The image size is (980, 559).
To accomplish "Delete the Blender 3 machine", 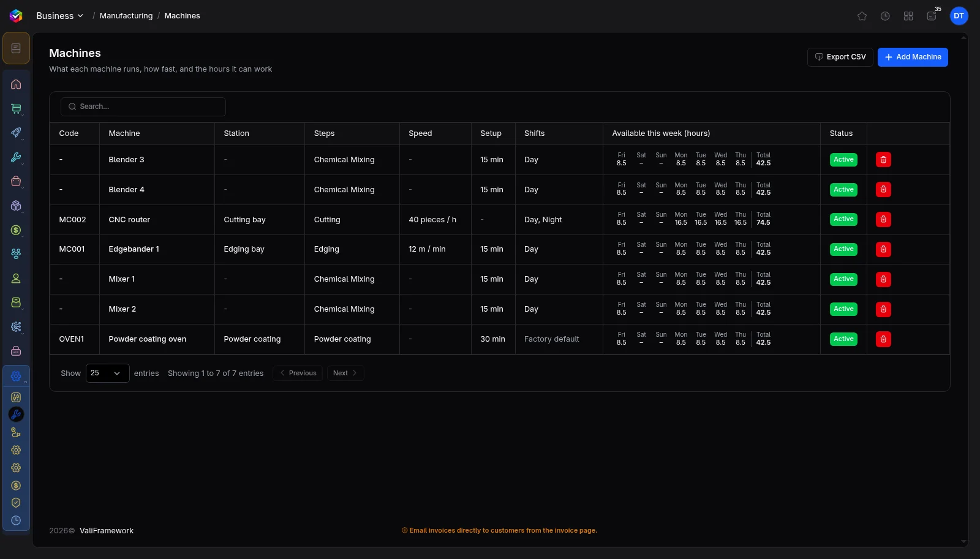I will (x=883, y=160).
